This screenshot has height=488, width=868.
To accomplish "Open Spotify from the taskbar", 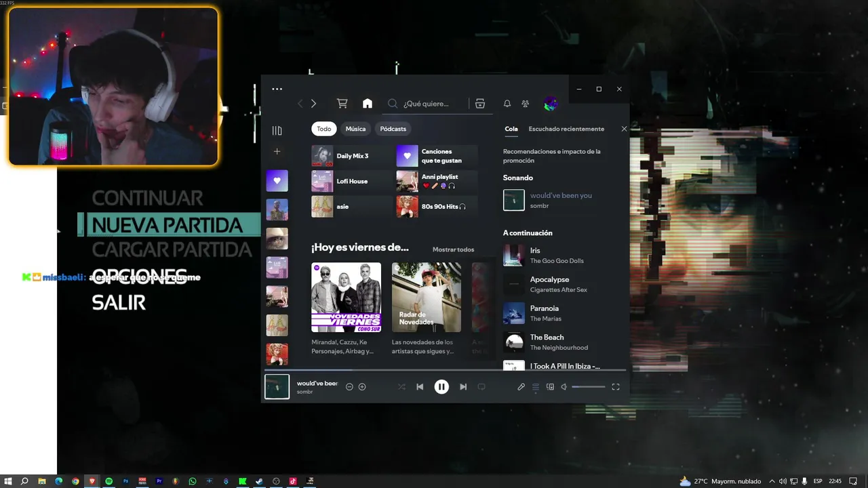I will point(108,481).
